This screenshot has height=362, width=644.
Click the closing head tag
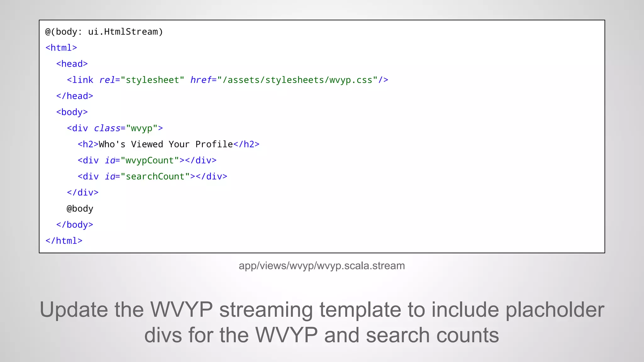(x=75, y=96)
